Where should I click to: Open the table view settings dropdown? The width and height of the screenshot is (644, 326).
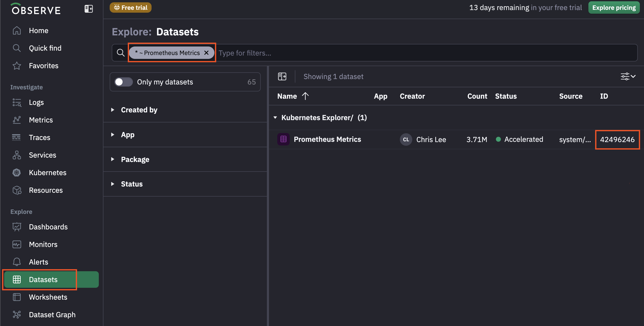coord(628,76)
